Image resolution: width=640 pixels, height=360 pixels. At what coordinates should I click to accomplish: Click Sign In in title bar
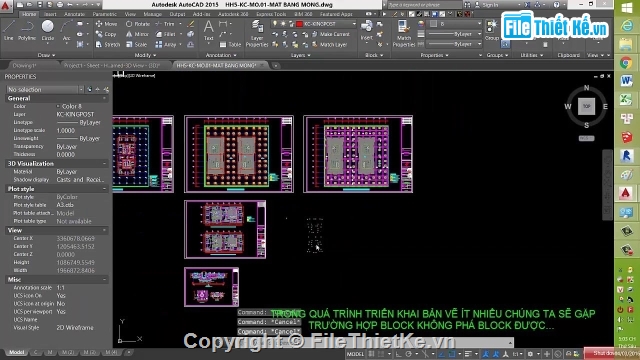[x=487, y=5]
